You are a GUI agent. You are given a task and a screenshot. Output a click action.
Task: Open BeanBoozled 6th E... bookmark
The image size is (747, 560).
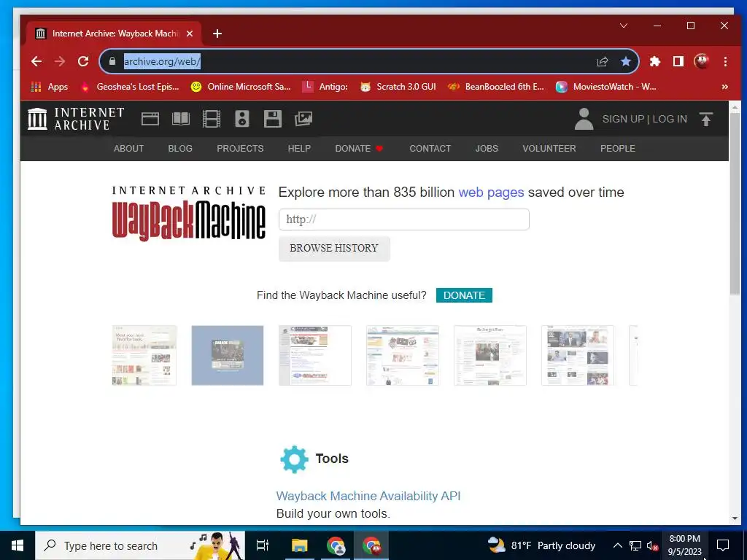[496, 87]
